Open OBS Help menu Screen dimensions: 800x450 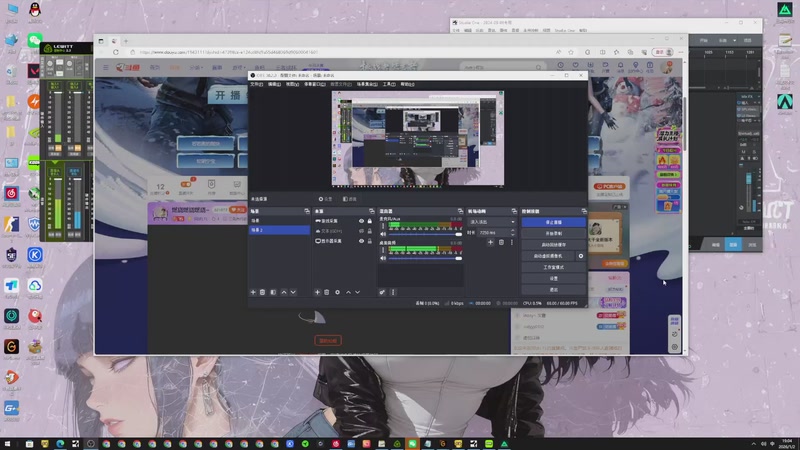click(x=407, y=84)
